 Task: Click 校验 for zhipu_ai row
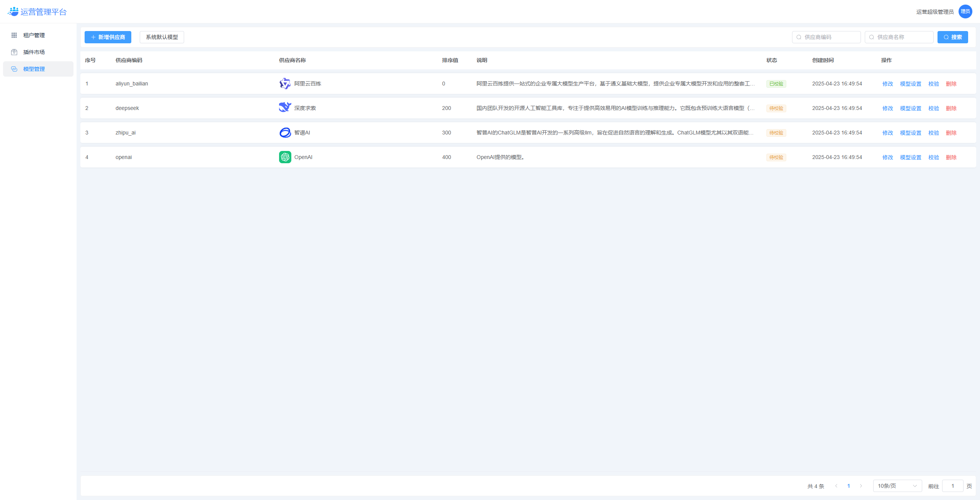tap(934, 133)
